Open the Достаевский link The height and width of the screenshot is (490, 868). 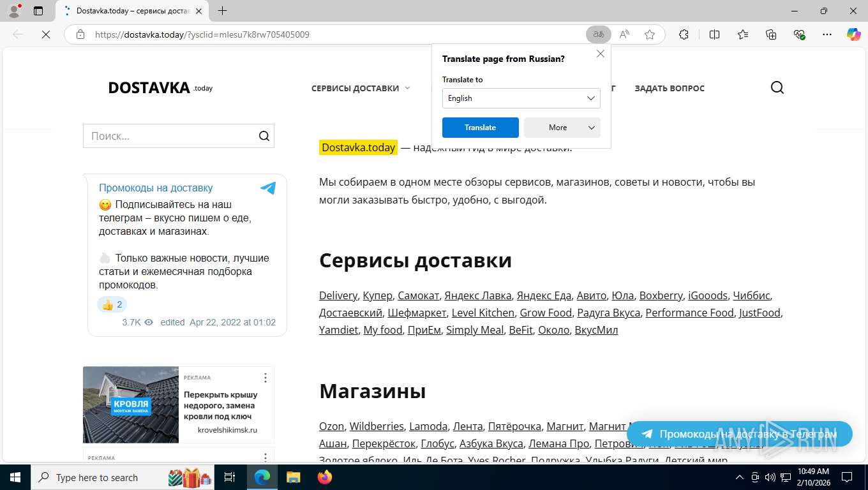[x=350, y=313]
